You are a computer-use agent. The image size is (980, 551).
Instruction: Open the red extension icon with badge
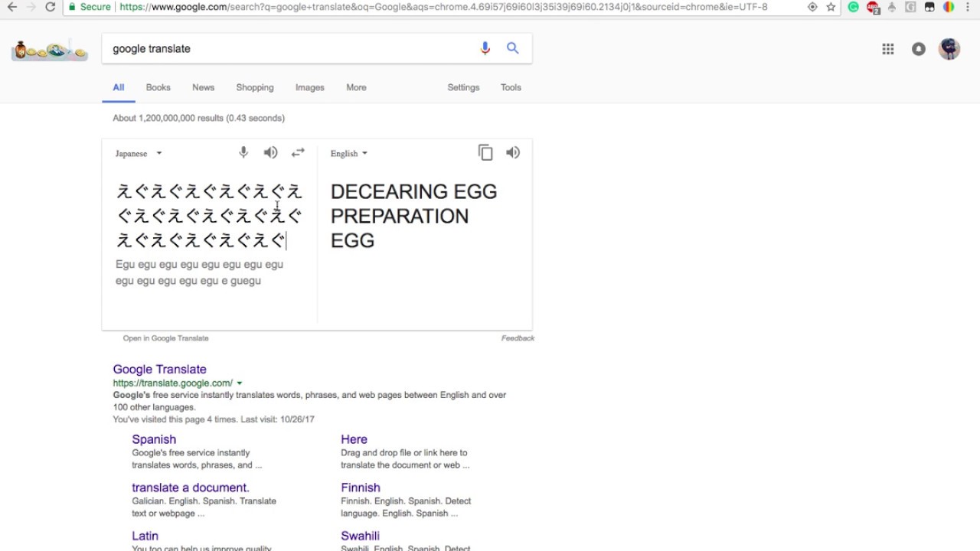[873, 8]
